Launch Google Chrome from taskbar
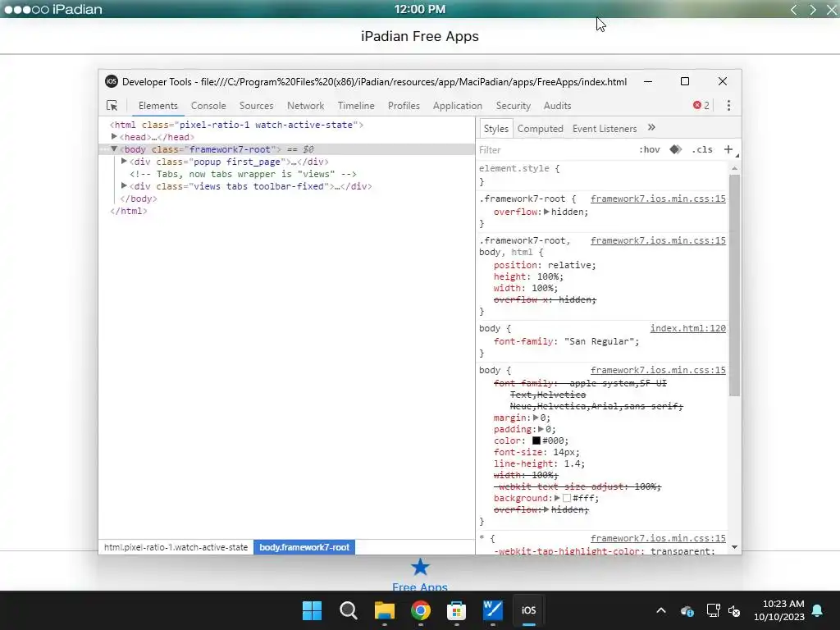840x630 pixels. 421,610
